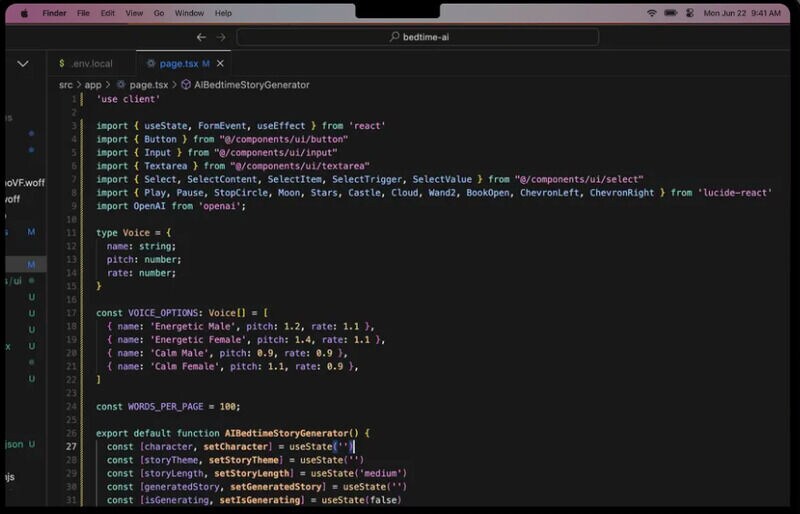Open the File menu
Viewport: 800px width, 514px height.
coord(83,13)
